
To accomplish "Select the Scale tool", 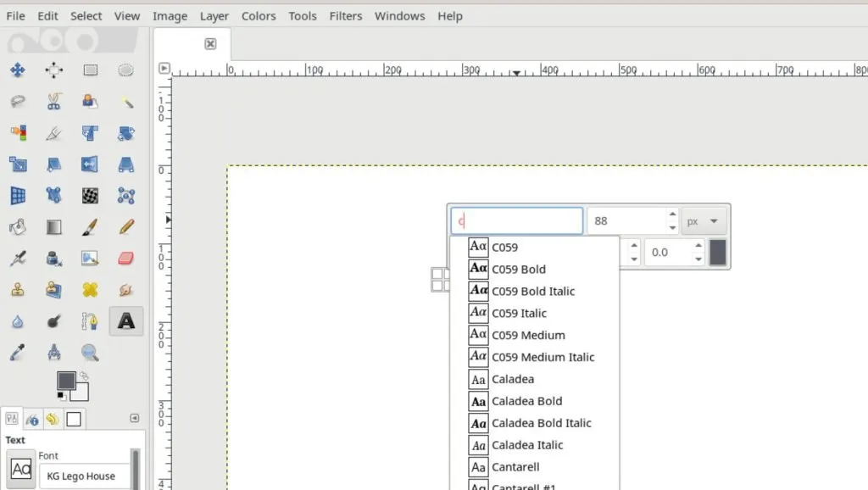I will [18, 164].
